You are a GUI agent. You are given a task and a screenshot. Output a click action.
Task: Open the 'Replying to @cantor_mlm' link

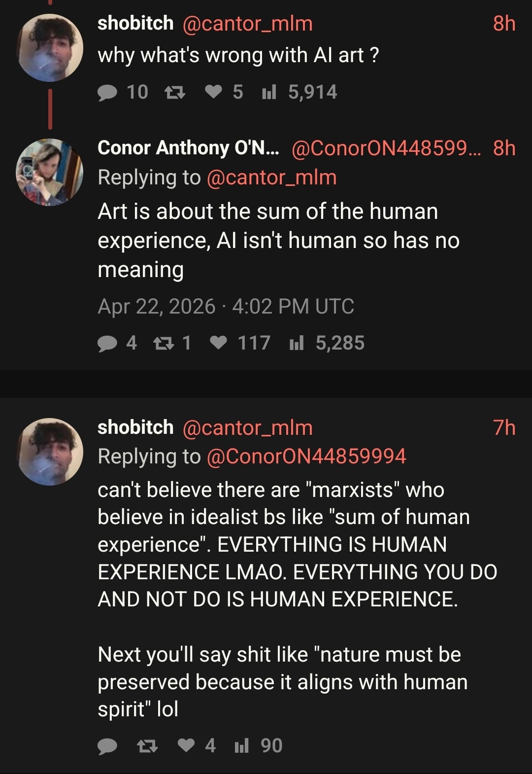pos(271,177)
